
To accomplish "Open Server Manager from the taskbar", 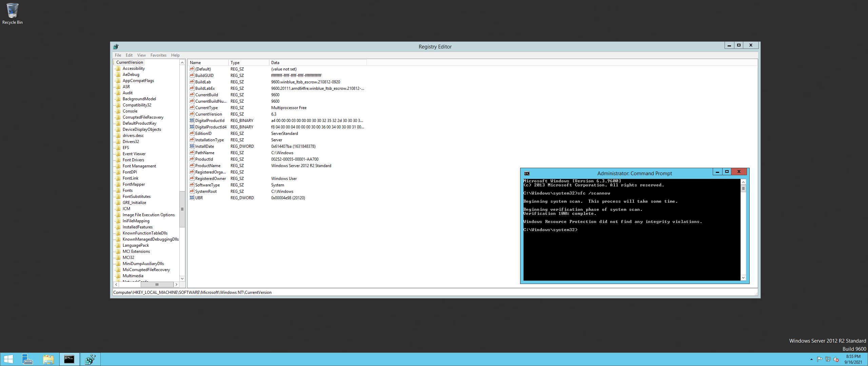I will 27,359.
